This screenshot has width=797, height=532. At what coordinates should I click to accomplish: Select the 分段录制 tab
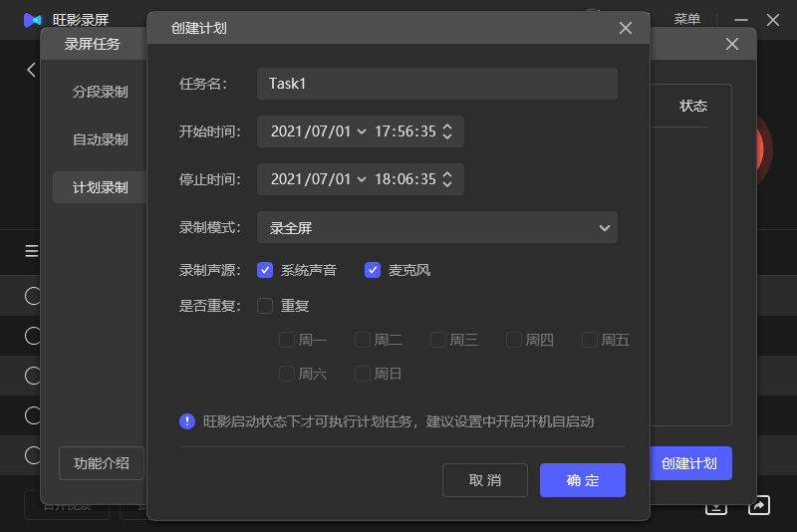[x=100, y=92]
